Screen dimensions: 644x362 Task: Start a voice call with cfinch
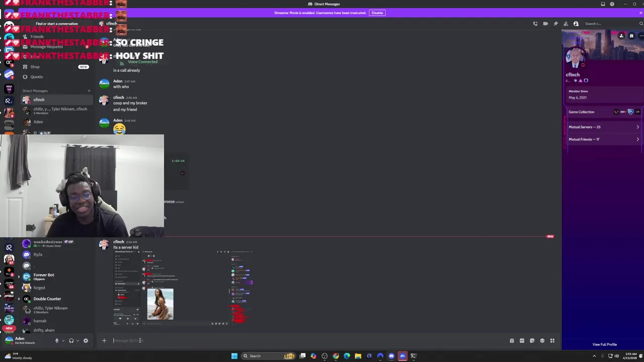point(535,24)
